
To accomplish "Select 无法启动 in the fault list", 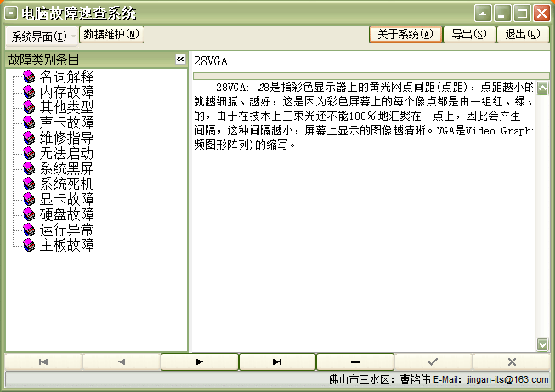I will coord(66,153).
